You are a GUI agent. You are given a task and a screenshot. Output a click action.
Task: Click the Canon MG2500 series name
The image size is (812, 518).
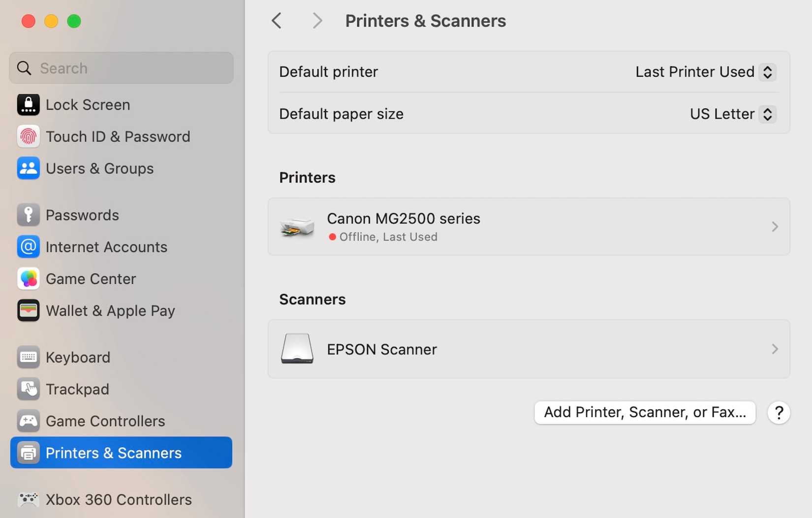pos(404,218)
